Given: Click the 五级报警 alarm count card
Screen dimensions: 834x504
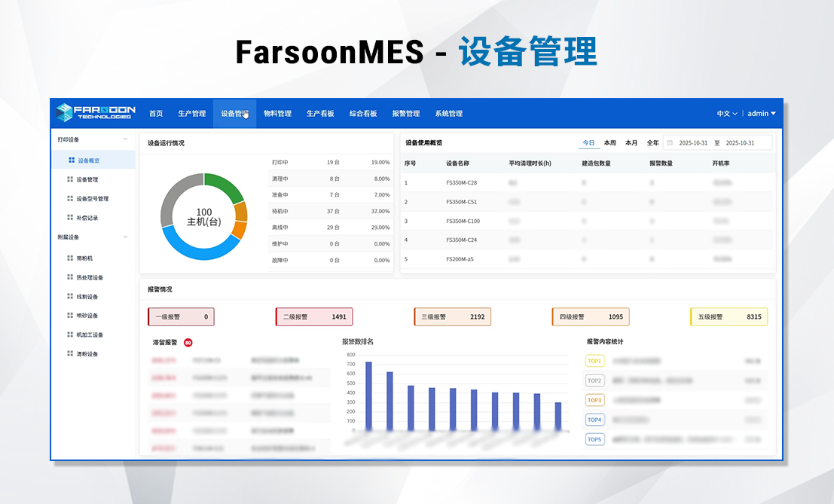Looking at the screenshot, I should pyautogui.click(x=729, y=317).
